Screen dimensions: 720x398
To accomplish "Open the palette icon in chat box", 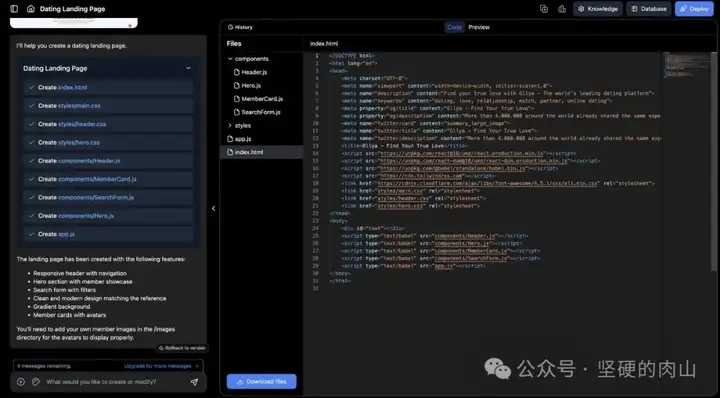I will click(x=36, y=382).
